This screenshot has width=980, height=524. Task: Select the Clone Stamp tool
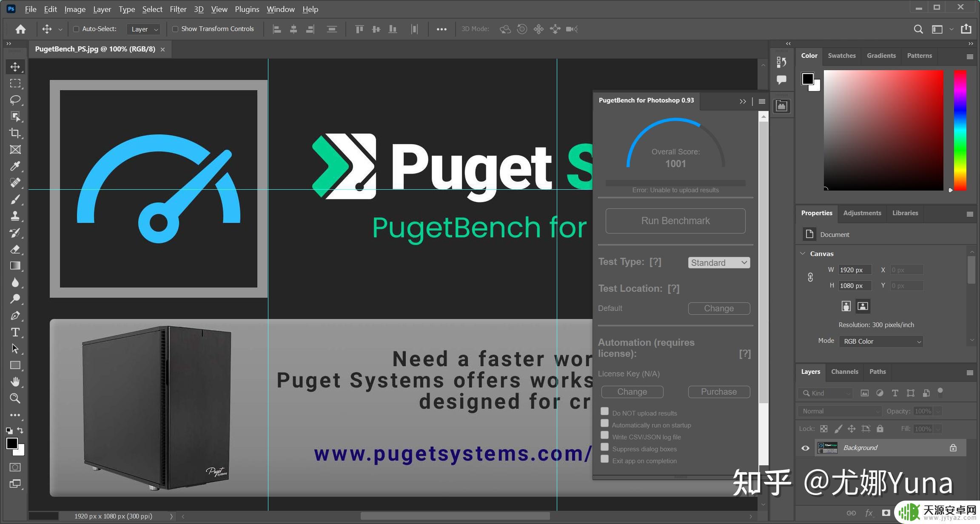click(x=15, y=216)
